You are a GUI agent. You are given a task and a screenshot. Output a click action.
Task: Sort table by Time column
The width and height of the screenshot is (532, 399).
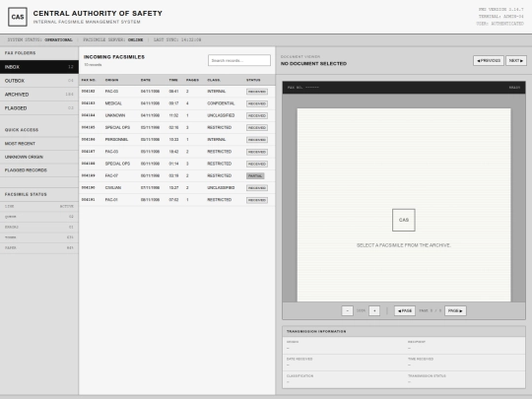click(x=173, y=80)
